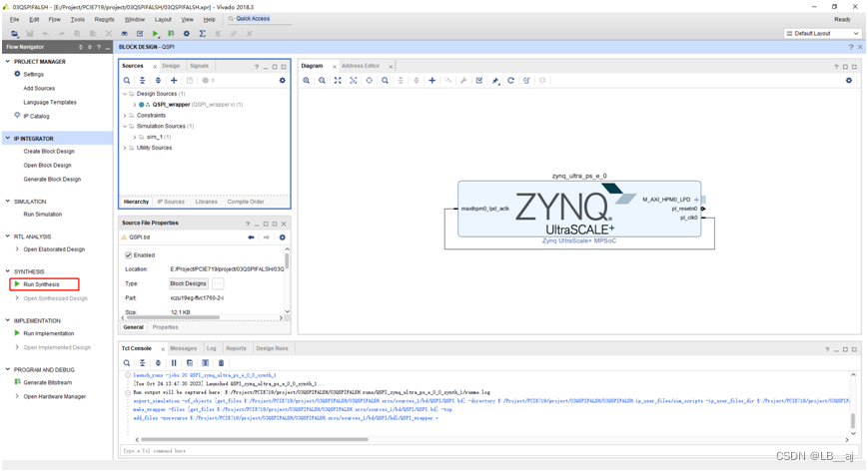The image size is (868, 472).
Task: Click the Generate Bitstream icon in main toolbar
Action: pyautogui.click(x=171, y=34)
